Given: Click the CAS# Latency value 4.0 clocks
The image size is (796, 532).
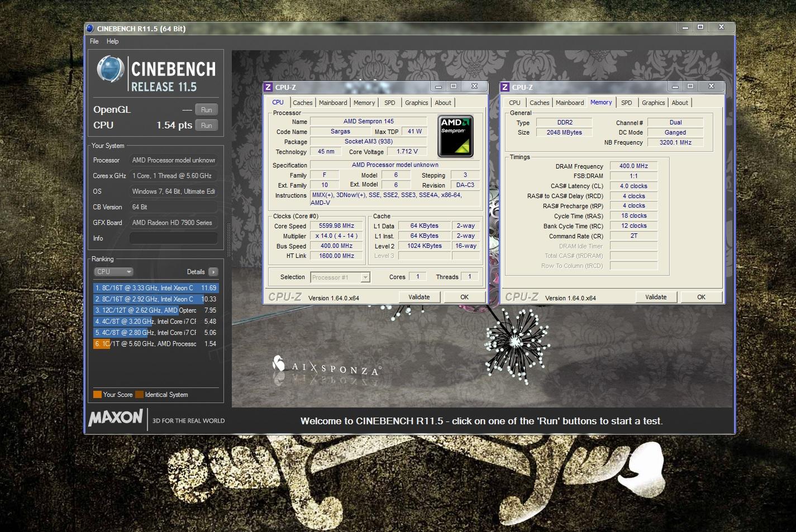Looking at the screenshot, I should 633,186.
